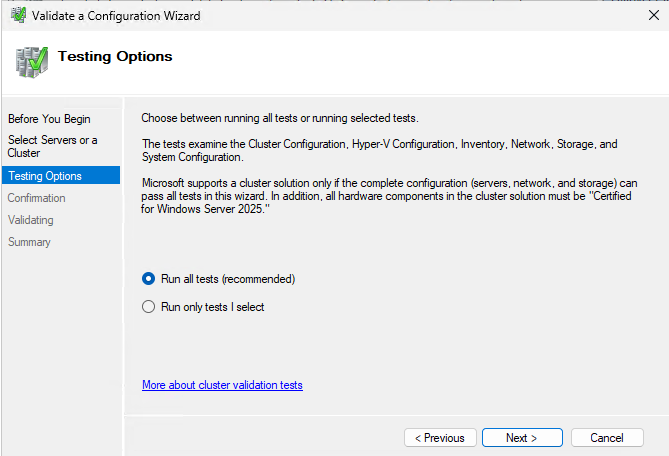Proceed with the Next button

[x=522, y=438]
